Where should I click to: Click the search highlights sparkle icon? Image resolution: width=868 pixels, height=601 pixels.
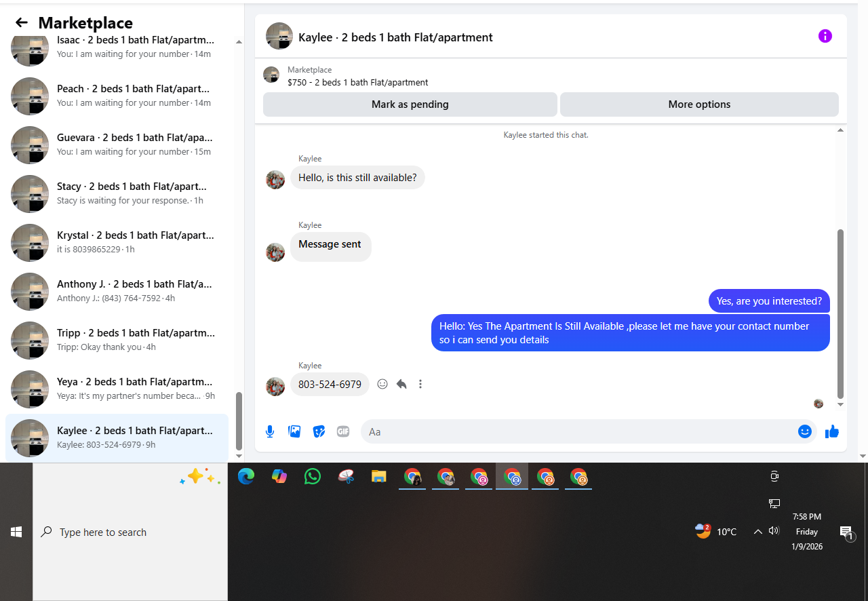tap(200, 477)
